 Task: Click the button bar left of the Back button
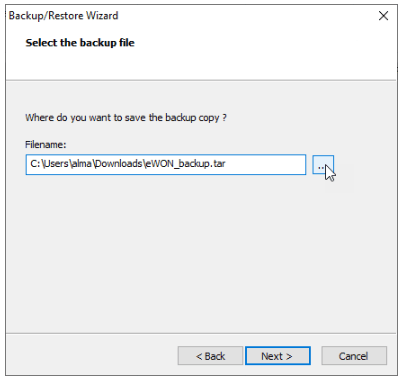point(92,356)
